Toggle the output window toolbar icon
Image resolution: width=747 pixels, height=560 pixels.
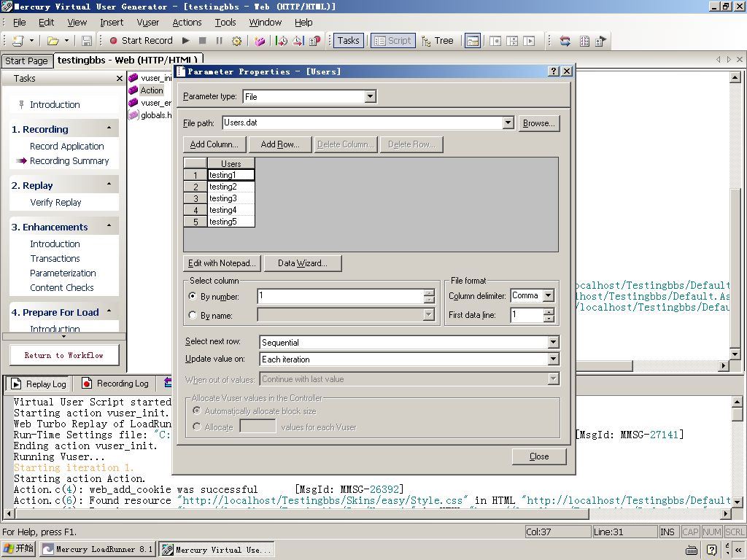click(473, 41)
